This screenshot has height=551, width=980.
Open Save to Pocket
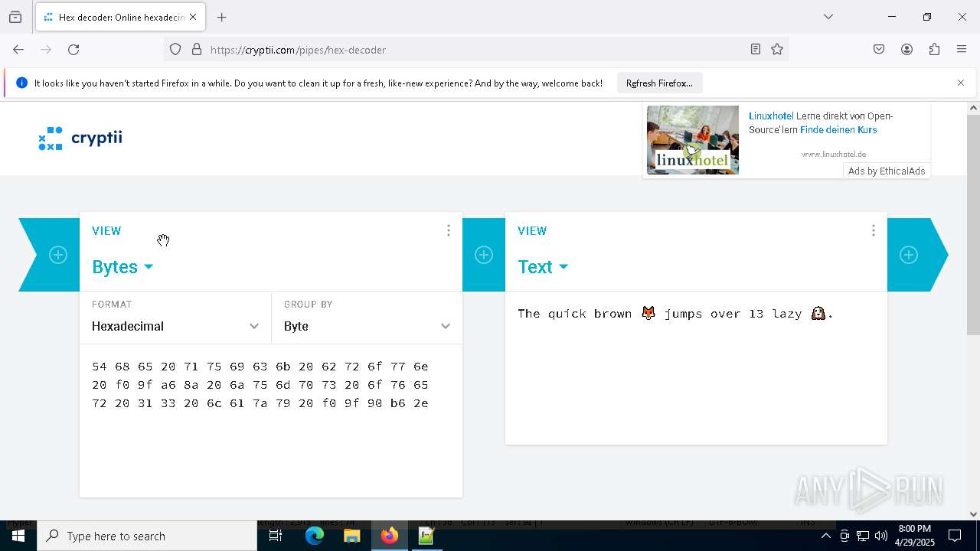pyautogui.click(x=879, y=50)
